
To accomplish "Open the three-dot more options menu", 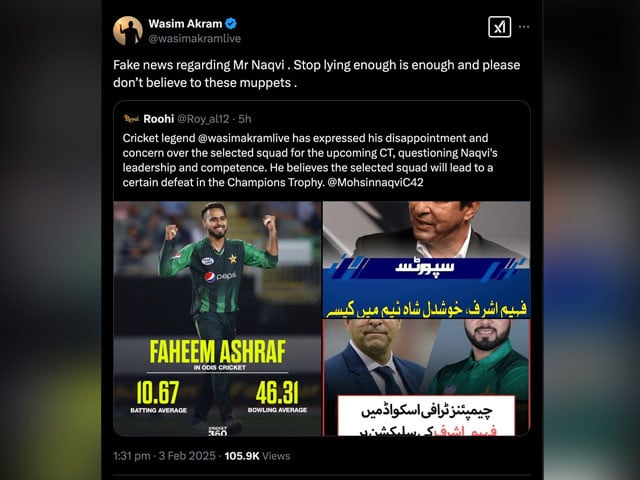I will pos(524,27).
